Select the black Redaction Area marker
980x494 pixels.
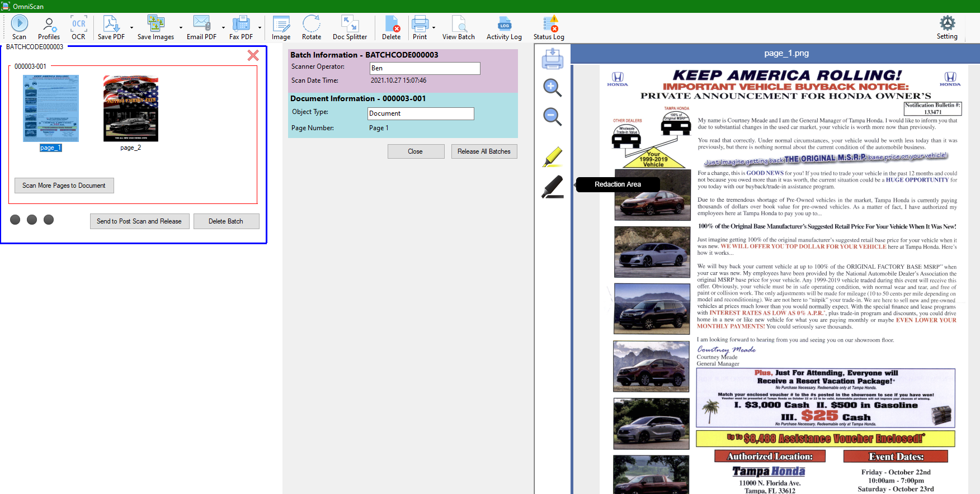(552, 187)
